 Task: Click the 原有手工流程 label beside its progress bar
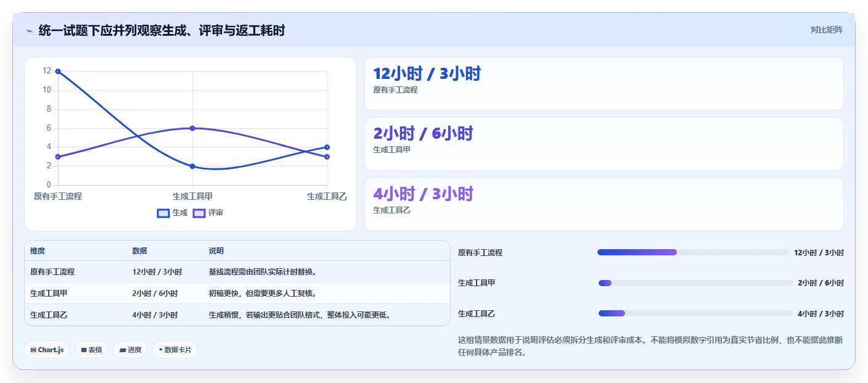coord(480,253)
